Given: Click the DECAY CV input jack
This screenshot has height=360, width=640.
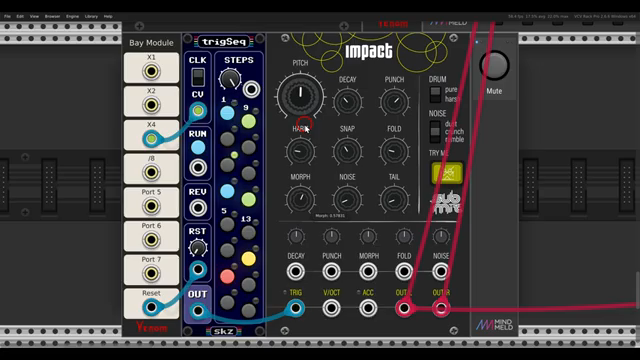Looking at the screenshot, I should point(296,271).
